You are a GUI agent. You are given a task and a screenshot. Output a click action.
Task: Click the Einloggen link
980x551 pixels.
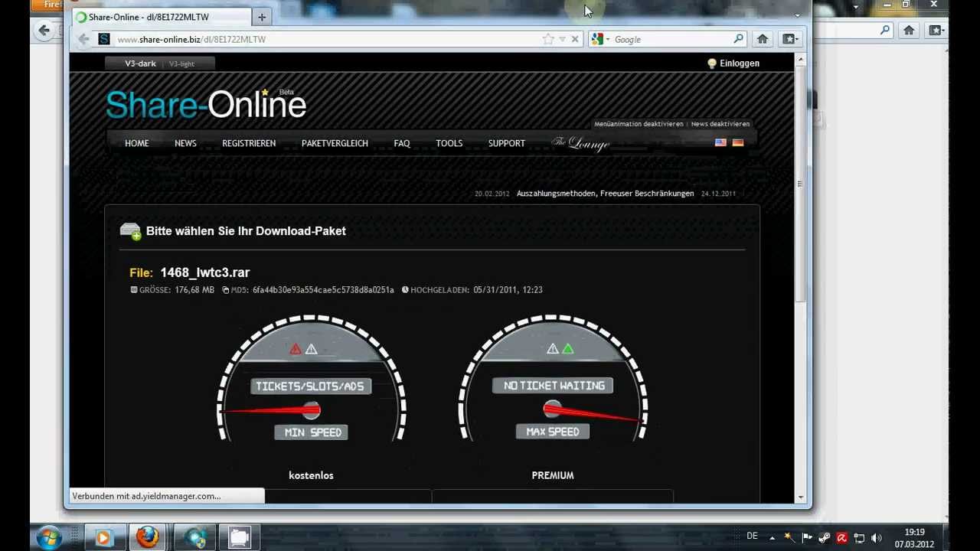tap(739, 64)
